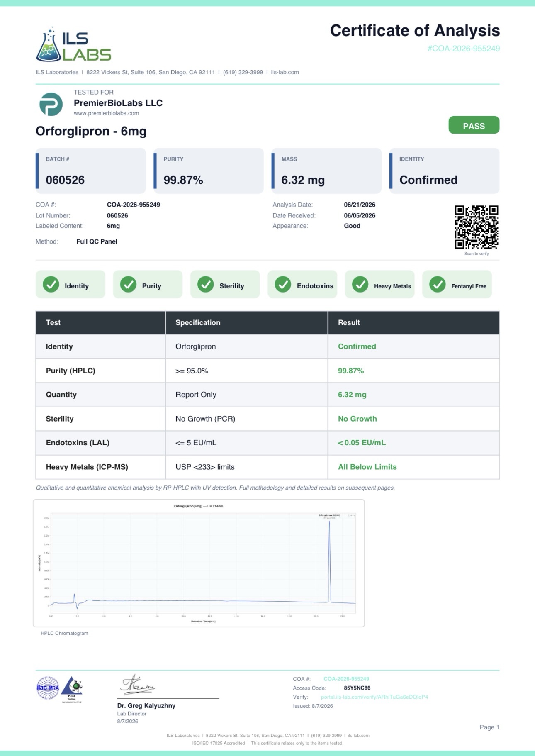Click the Lot Number value 060526
The height and width of the screenshot is (756, 535).
[x=117, y=215]
